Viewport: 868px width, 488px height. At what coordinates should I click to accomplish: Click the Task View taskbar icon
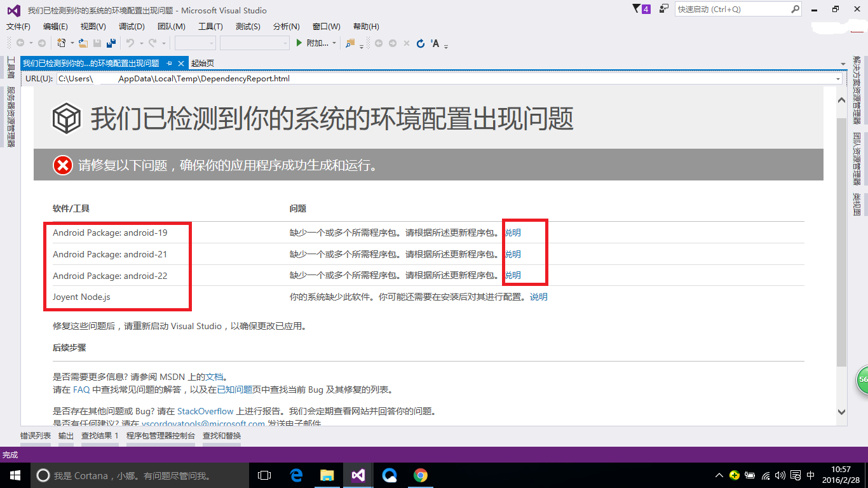264,475
